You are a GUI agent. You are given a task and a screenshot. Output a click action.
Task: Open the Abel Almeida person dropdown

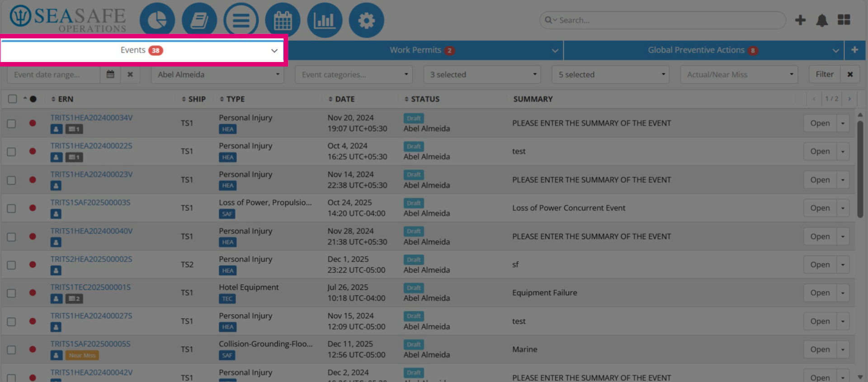coord(217,74)
